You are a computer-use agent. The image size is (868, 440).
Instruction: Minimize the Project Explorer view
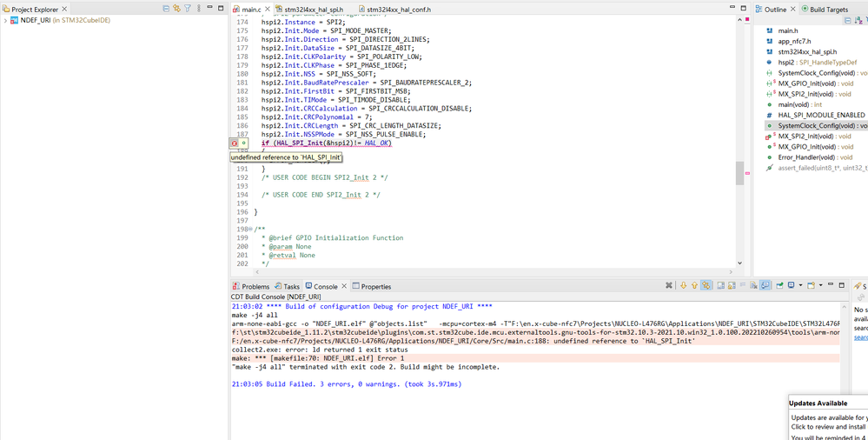(x=209, y=7)
